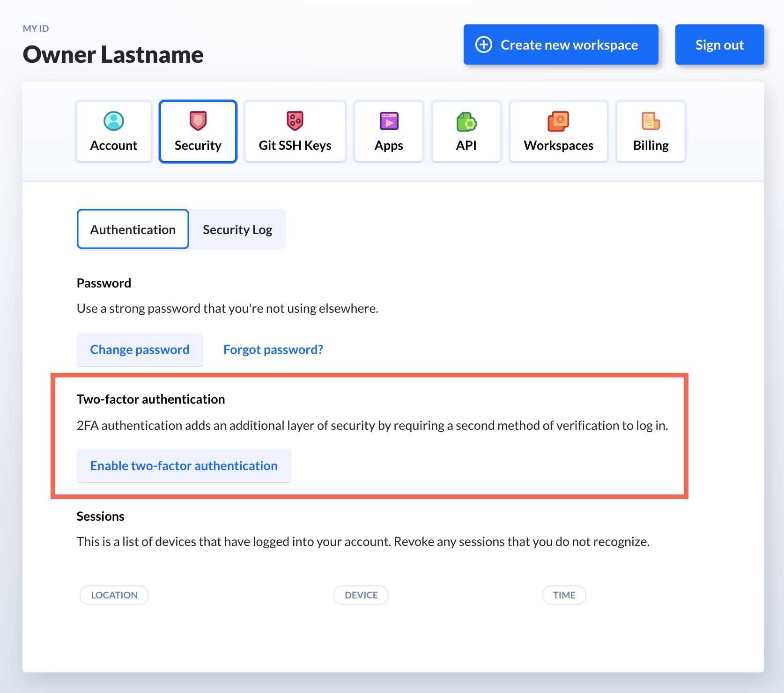Screen dimensions: 784x693
Task: Switch to Security Log sub-tab
Action: tap(237, 229)
